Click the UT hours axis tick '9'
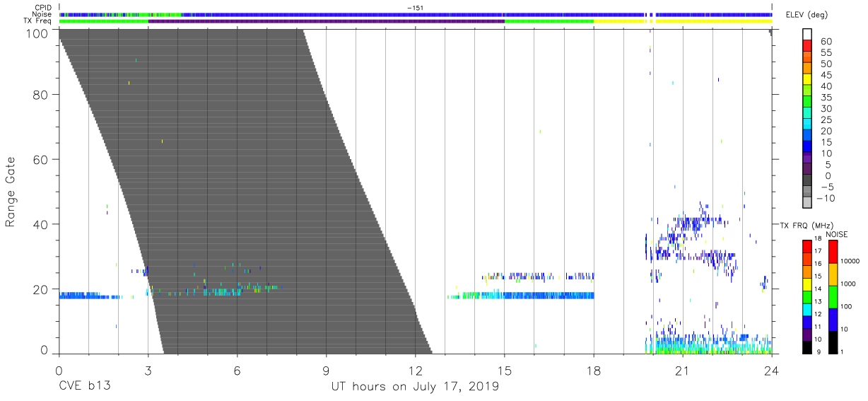The image size is (868, 401). 326,371
